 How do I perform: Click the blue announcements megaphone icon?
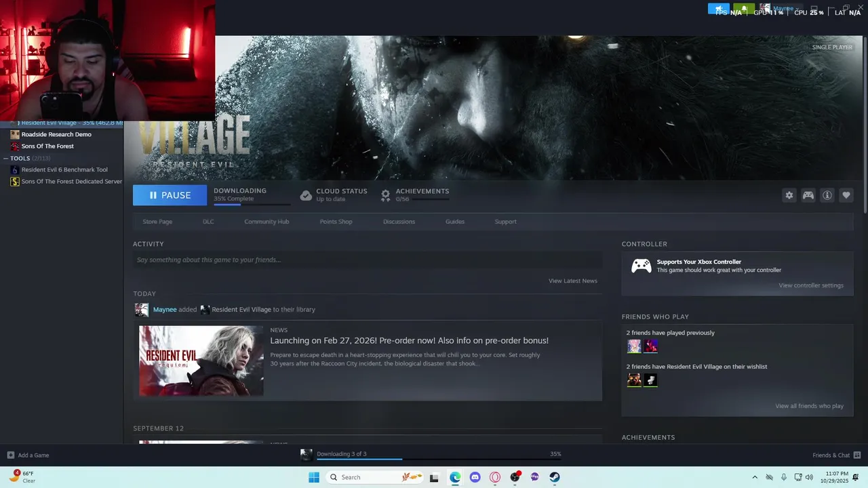[x=719, y=9]
